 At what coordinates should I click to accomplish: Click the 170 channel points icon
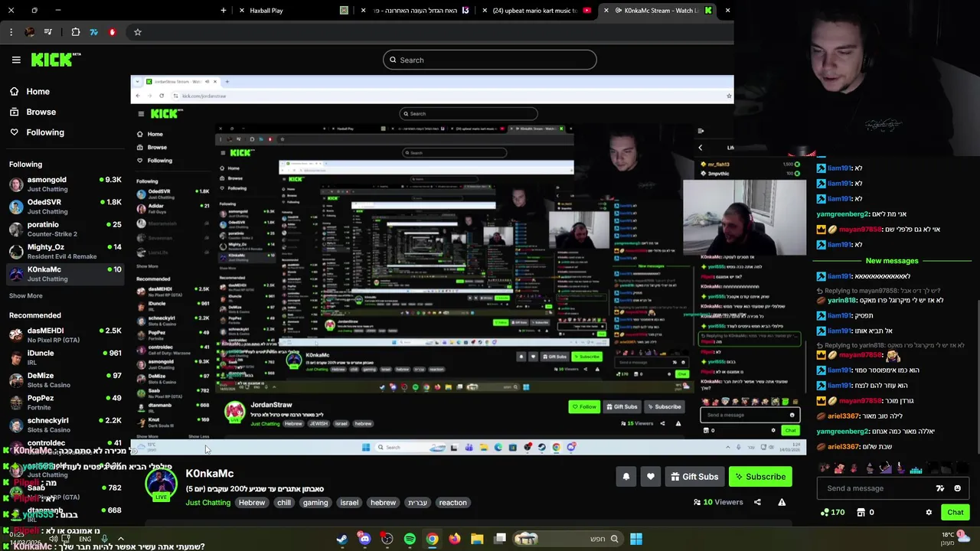click(832, 512)
